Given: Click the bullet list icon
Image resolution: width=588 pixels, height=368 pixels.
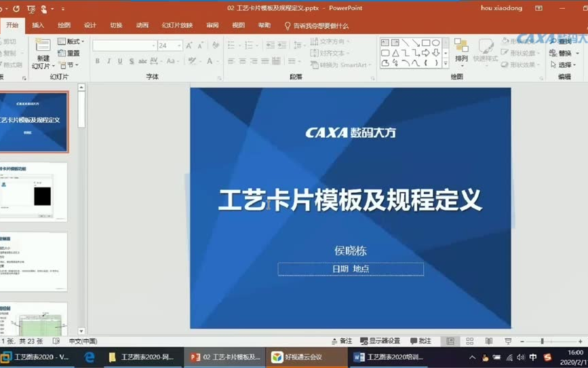Looking at the screenshot, I should 233,45.
